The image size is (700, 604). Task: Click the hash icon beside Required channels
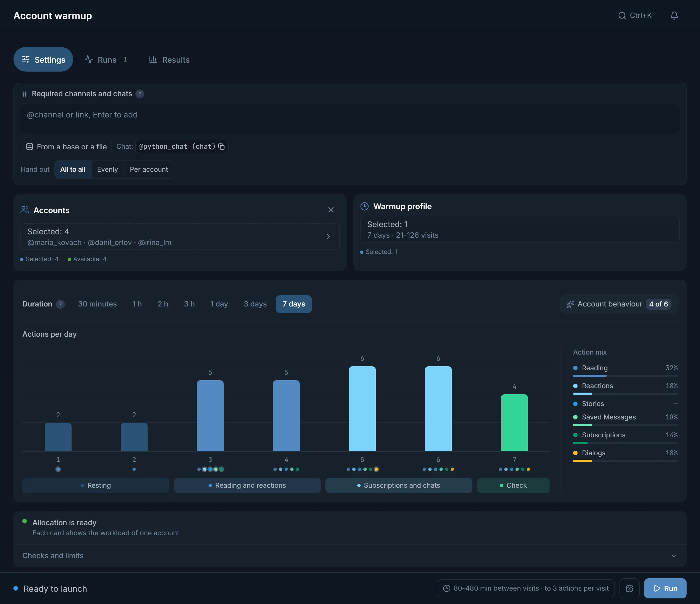click(25, 94)
